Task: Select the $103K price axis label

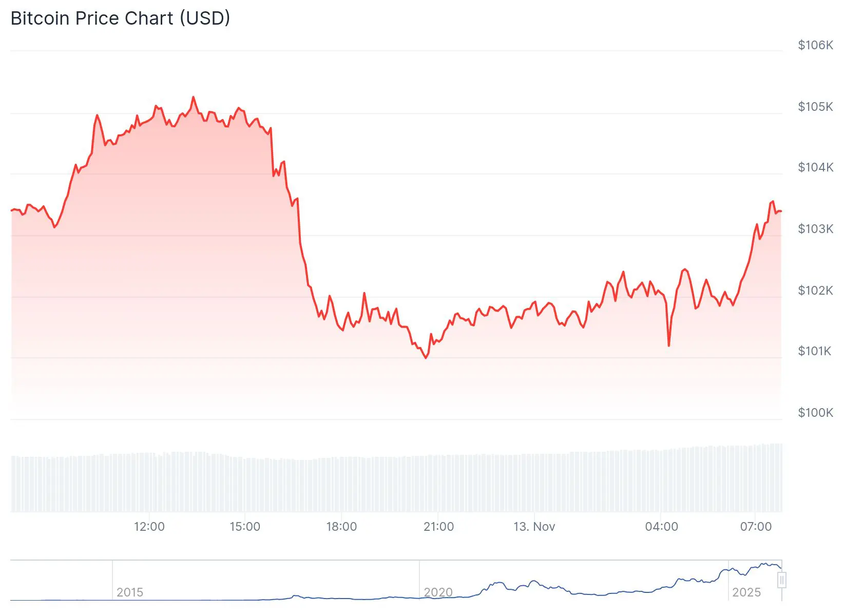Action: pos(815,229)
